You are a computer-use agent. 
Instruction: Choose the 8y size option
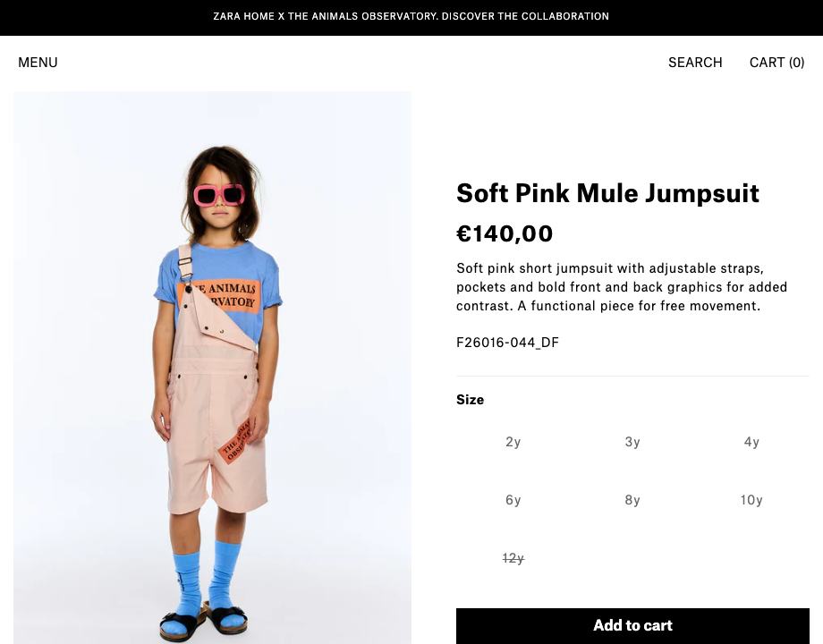coord(632,500)
